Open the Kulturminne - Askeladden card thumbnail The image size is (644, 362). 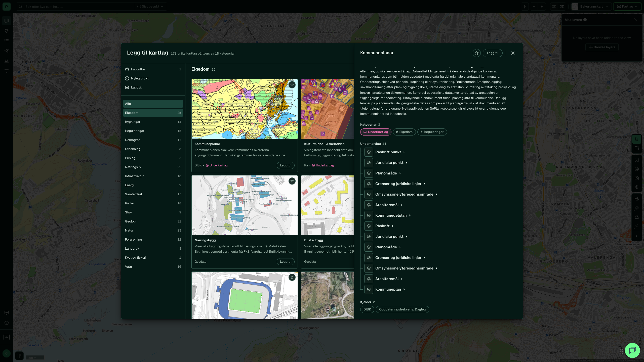pos(328,109)
